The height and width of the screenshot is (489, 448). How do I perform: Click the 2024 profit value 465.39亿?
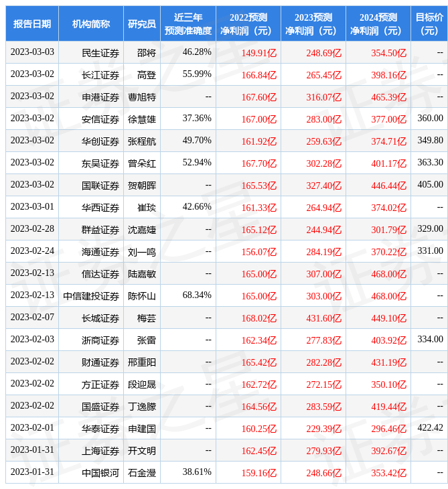(x=389, y=97)
